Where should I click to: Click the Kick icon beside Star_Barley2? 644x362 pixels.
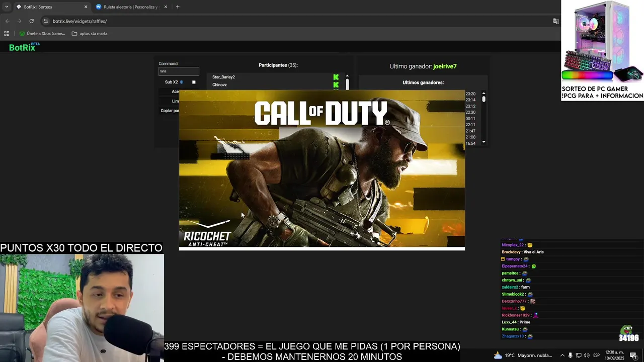click(x=336, y=77)
